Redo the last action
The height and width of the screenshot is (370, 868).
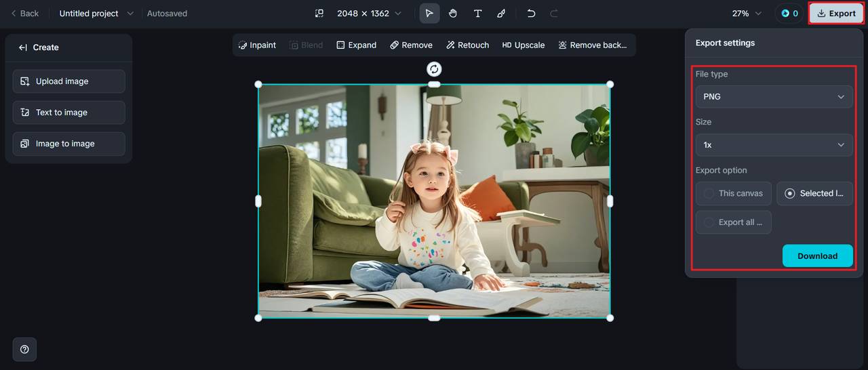554,14
